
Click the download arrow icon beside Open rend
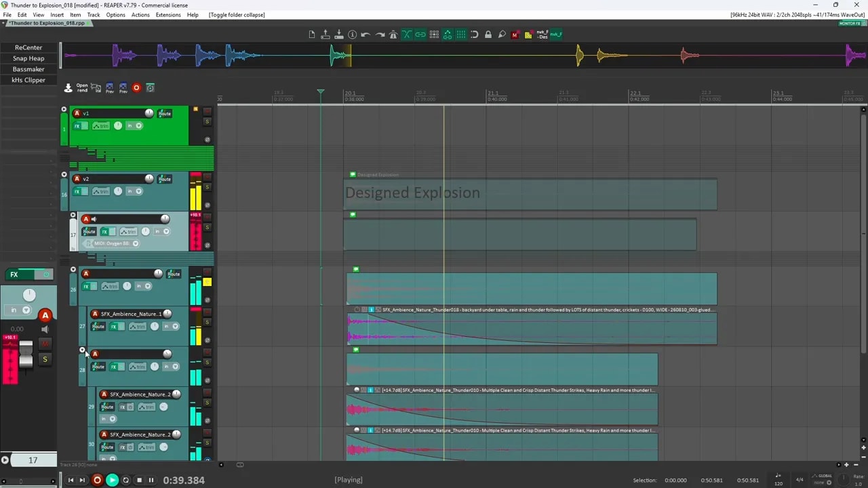[68, 88]
